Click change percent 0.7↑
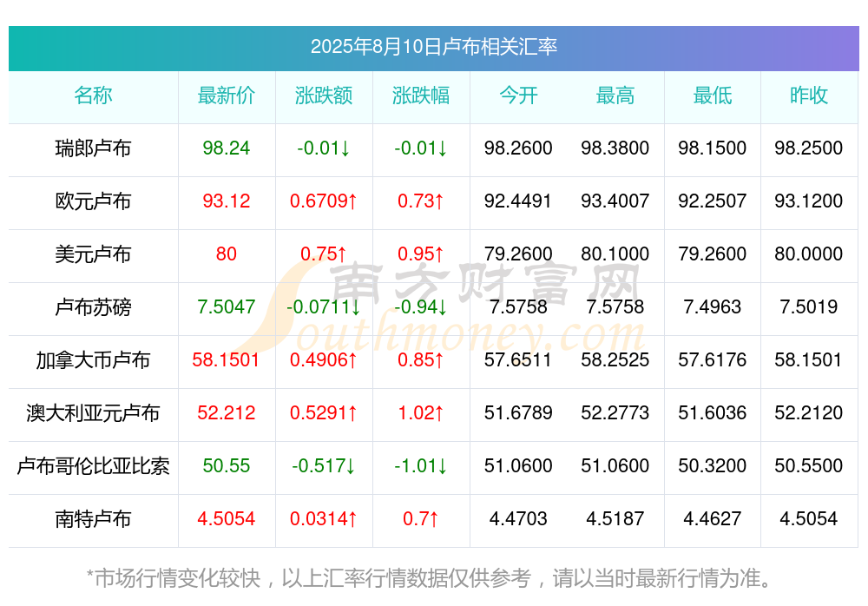Screen dimensions: 868x606 pos(421,518)
